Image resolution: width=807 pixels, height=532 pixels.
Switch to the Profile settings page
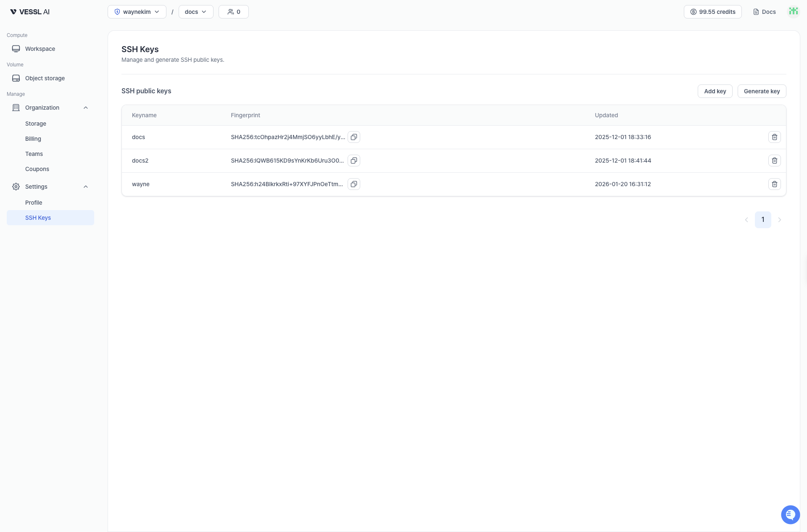click(34, 203)
